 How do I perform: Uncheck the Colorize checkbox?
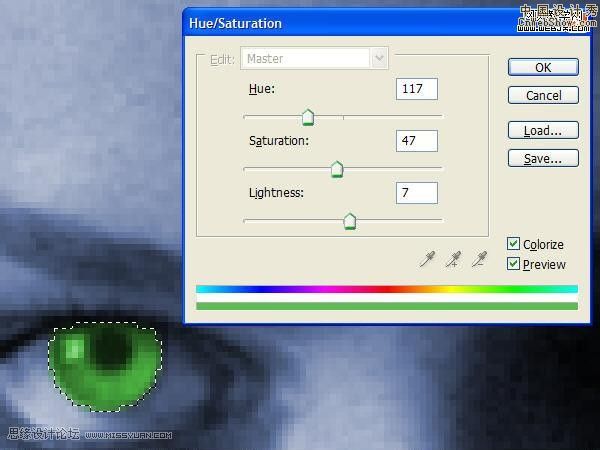pyautogui.click(x=513, y=244)
